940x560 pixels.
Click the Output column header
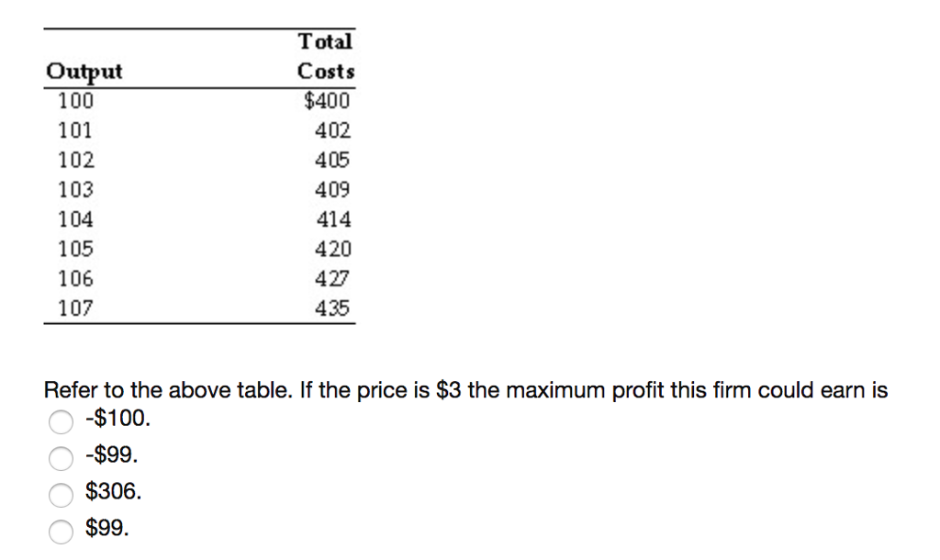point(84,71)
